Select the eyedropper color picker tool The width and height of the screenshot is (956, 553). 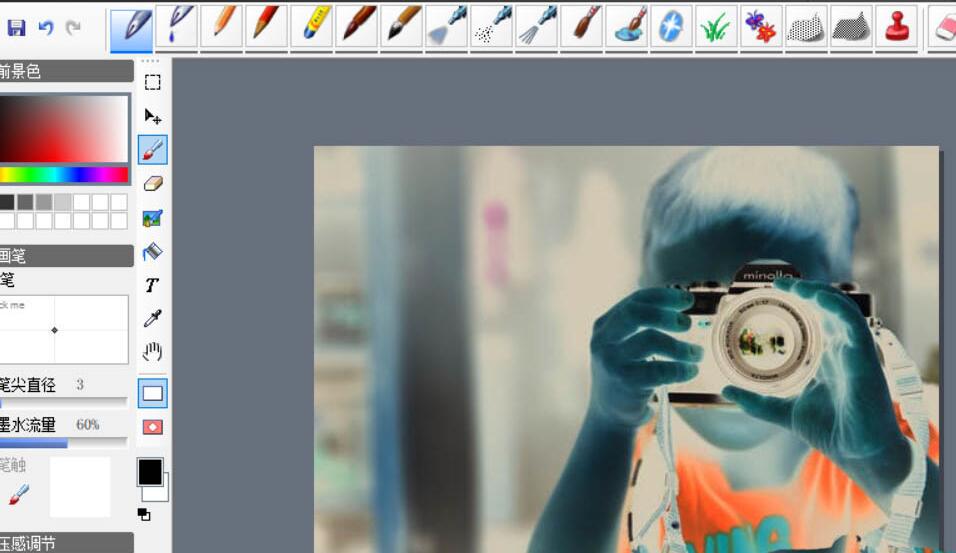pyautogui.click(x=153, y=319)
